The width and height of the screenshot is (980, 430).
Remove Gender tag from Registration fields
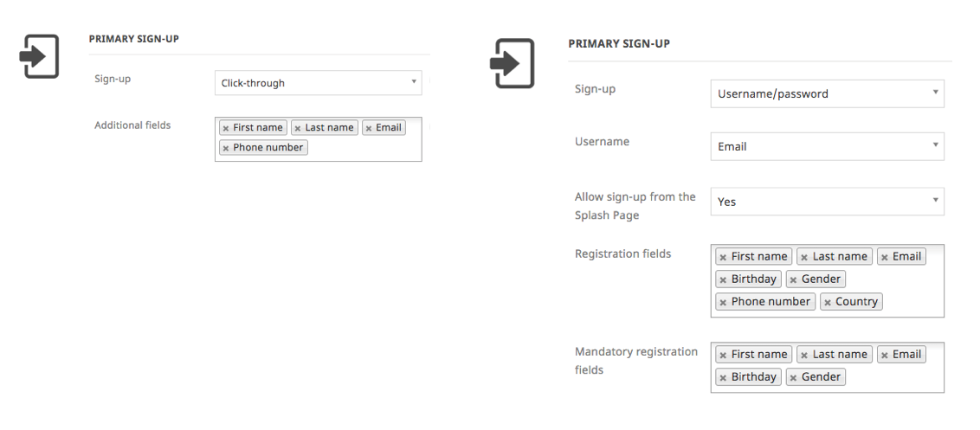coord(793,280)
